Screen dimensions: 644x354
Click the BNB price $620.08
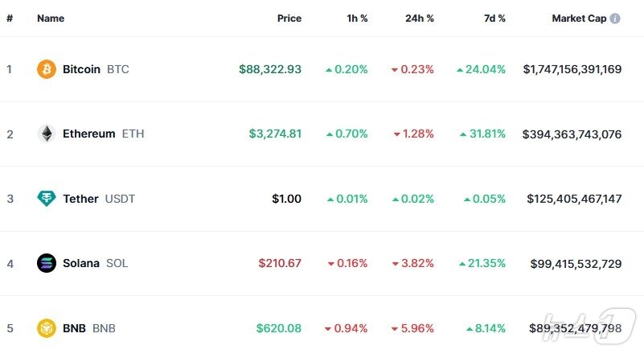(279, 328)
